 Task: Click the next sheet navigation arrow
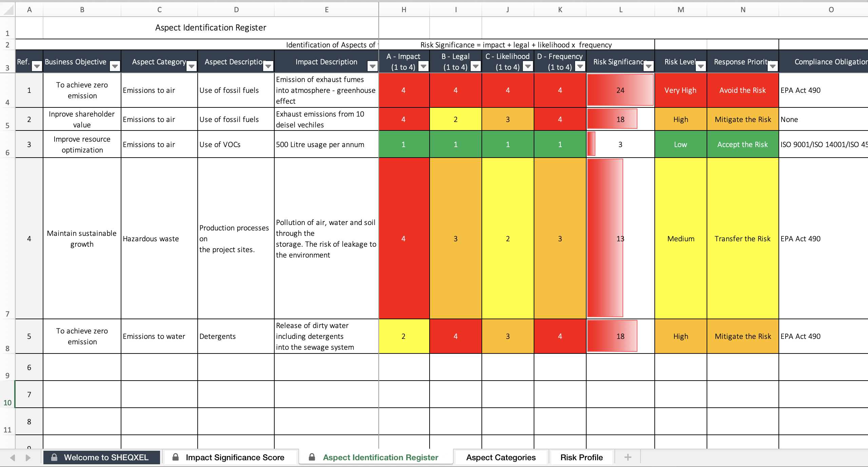point(28,458)
